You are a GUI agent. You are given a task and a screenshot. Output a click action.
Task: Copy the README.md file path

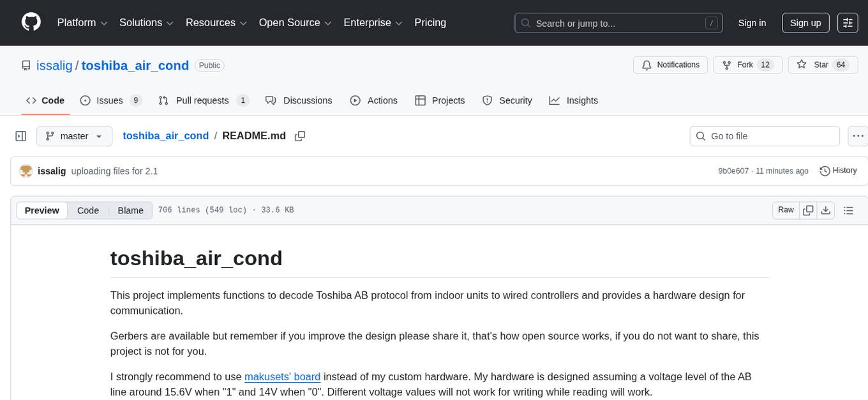click(x=300, y=135)
